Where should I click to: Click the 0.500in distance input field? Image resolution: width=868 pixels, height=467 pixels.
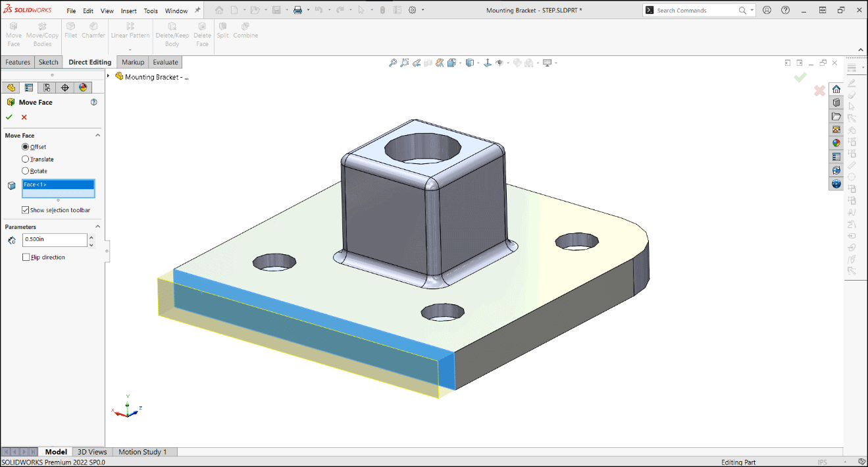(x=55, y=240)
